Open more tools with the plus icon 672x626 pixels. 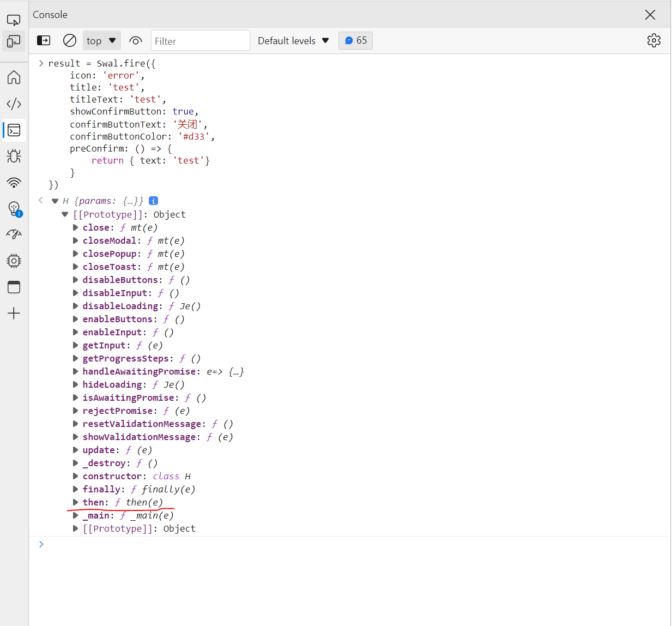(14, 313)
